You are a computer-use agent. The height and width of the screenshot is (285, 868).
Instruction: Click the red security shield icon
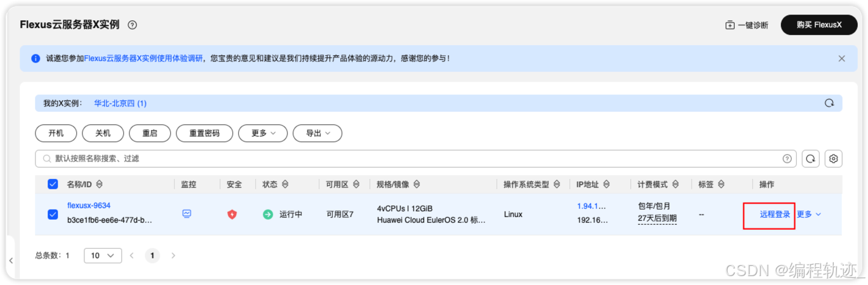pyautogui.click(x=232, y=215)
